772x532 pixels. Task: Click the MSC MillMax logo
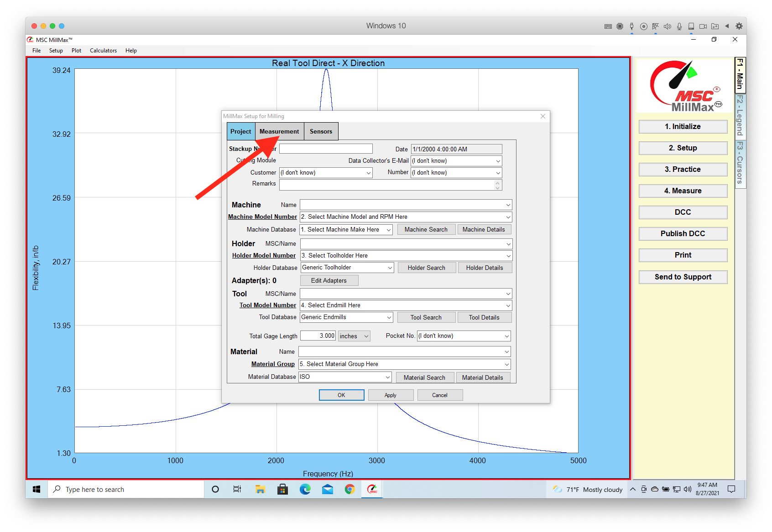point(685,86)
